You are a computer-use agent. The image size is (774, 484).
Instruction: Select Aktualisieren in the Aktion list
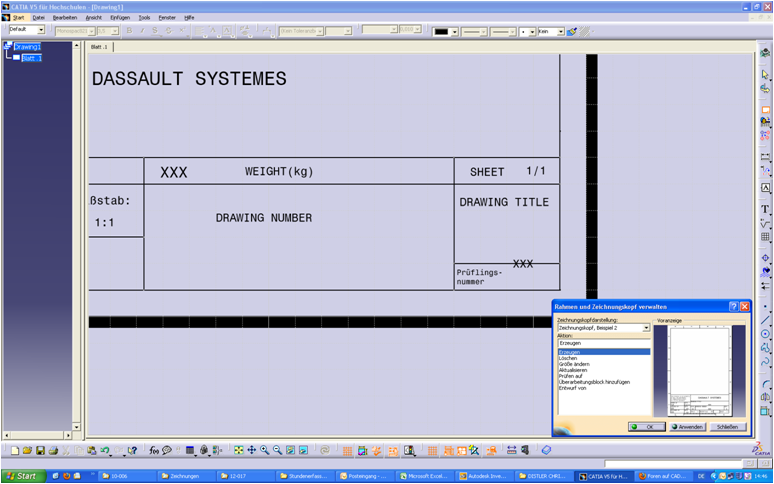click(573, 370)
